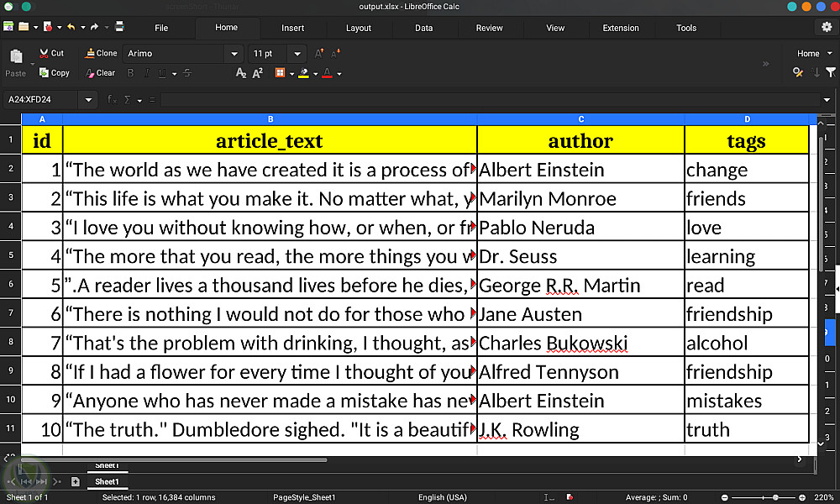Viewport: 840px width, 504px height.
Task: Open the borders dropdown arrow
Action: (x=292, y=74)
